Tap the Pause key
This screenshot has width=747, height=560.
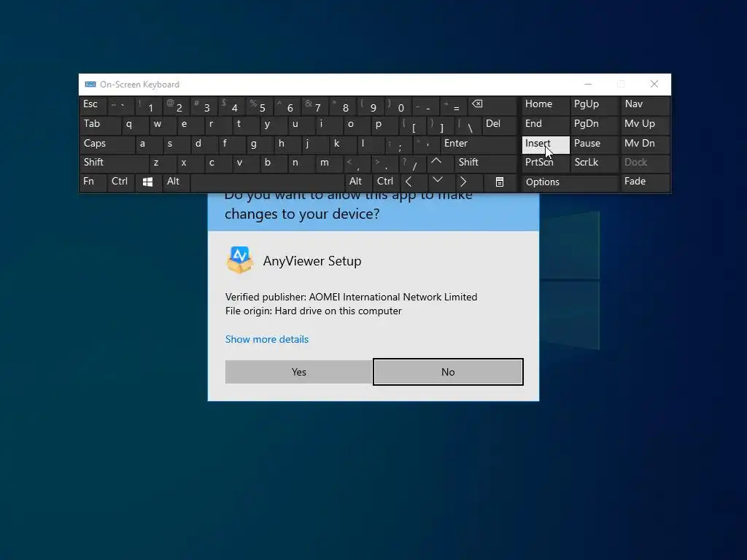pos(595,144)
